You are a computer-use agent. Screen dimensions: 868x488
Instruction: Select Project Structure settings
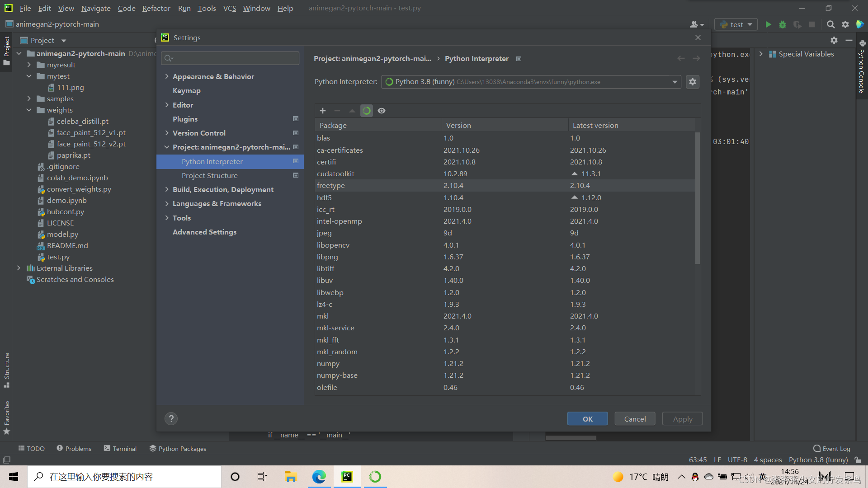pyautogui.click(x=209, y=175)
